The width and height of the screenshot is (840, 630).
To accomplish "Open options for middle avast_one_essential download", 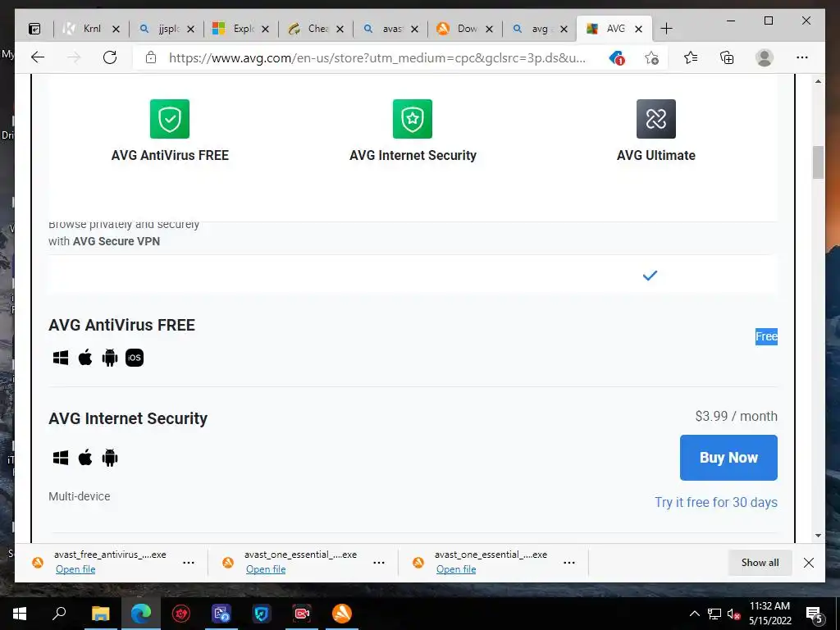I will point(379,563).
